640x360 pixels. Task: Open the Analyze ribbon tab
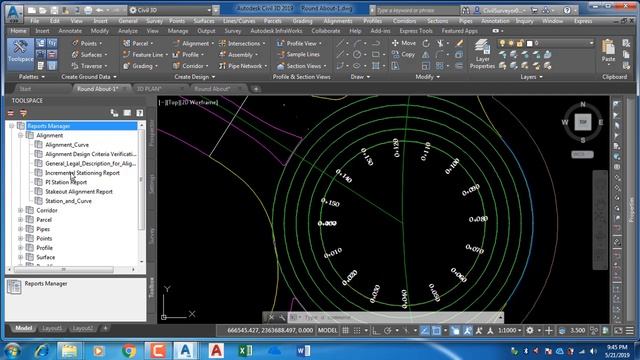click(128, 31)
